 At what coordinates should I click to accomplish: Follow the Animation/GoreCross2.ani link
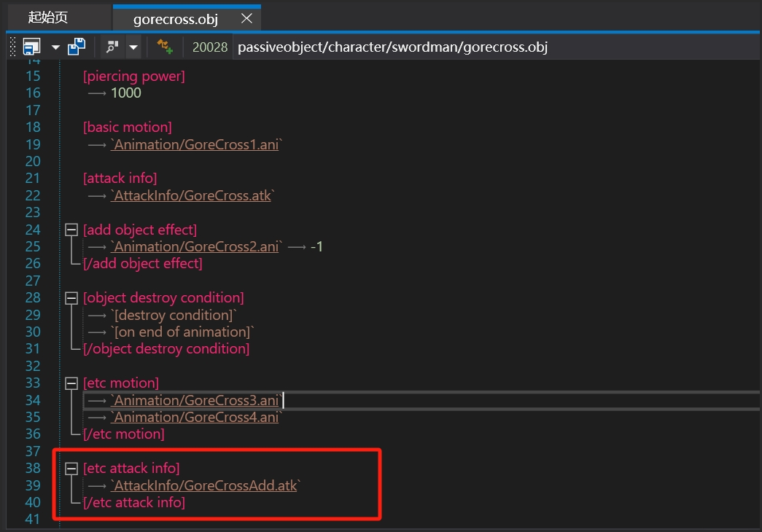click(x=195, y=247)
